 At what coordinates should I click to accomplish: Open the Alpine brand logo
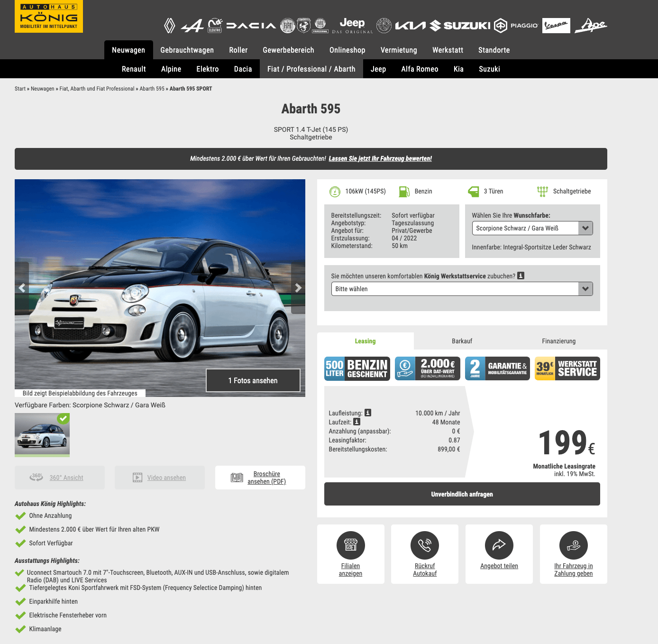pyautogui.click(x=192, y=26)
